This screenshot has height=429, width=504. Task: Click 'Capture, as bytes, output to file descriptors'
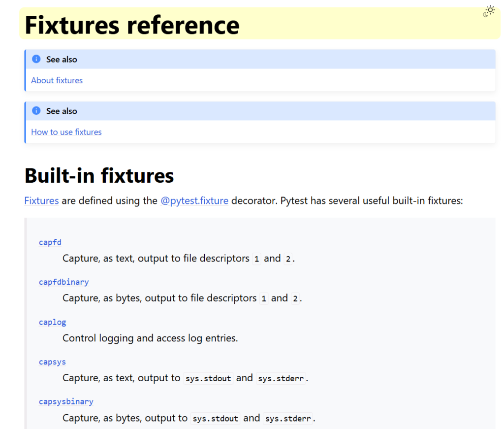(x=159, y=298)
